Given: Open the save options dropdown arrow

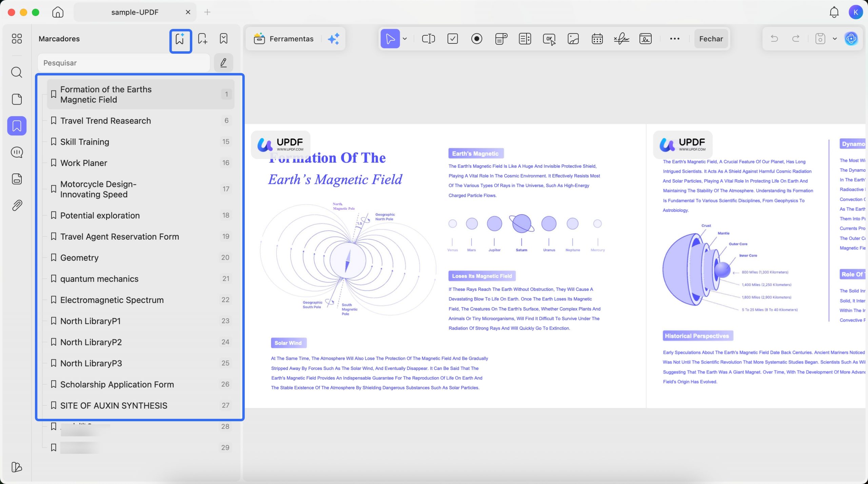Looking at the screenshot, I should 835,39.
